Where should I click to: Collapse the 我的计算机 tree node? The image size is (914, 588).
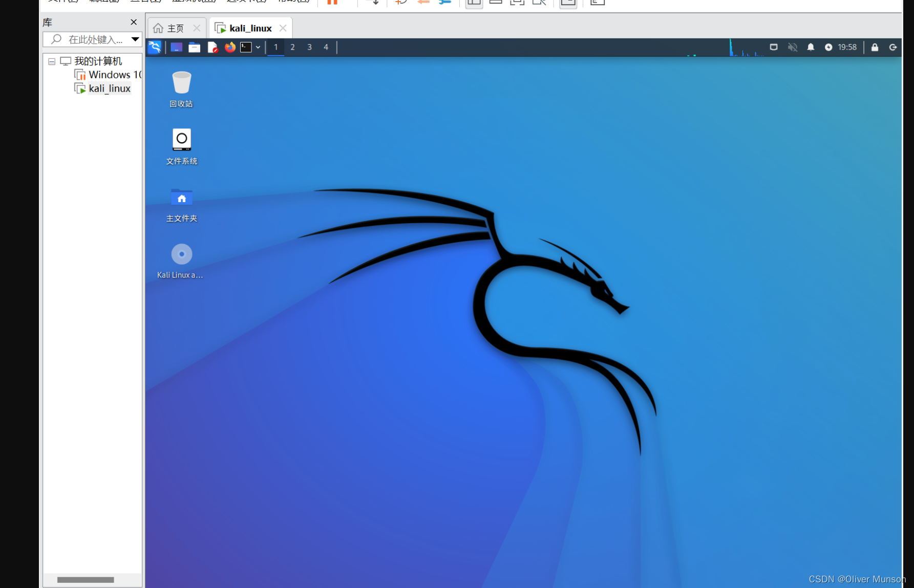52,61
